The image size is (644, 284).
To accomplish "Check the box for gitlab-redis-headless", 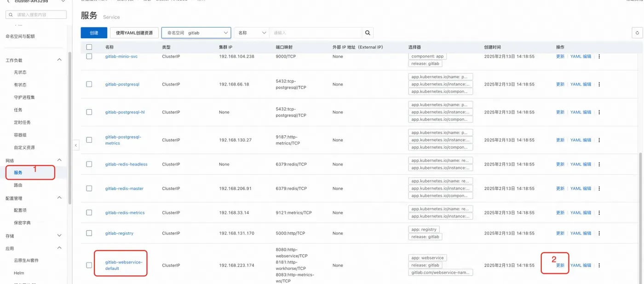I will pyautogui.click(x=89, y=164).
